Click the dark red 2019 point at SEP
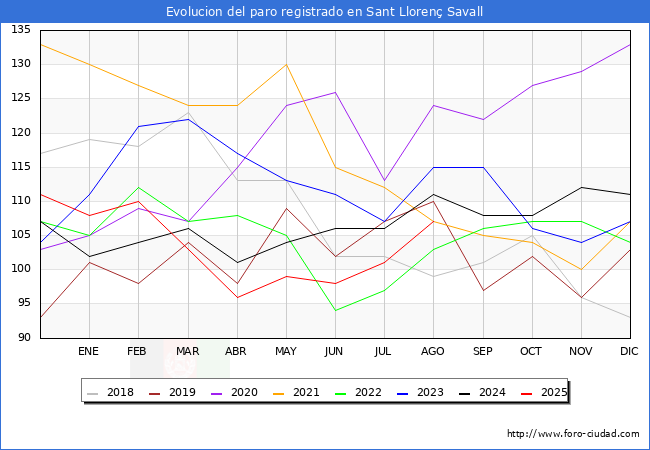This screenshot has width=650, height=450. point(483,290)
